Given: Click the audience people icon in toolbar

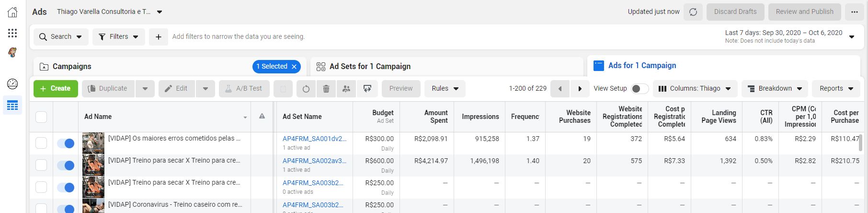Looking at the screenshot, I should tap(346, 89).
